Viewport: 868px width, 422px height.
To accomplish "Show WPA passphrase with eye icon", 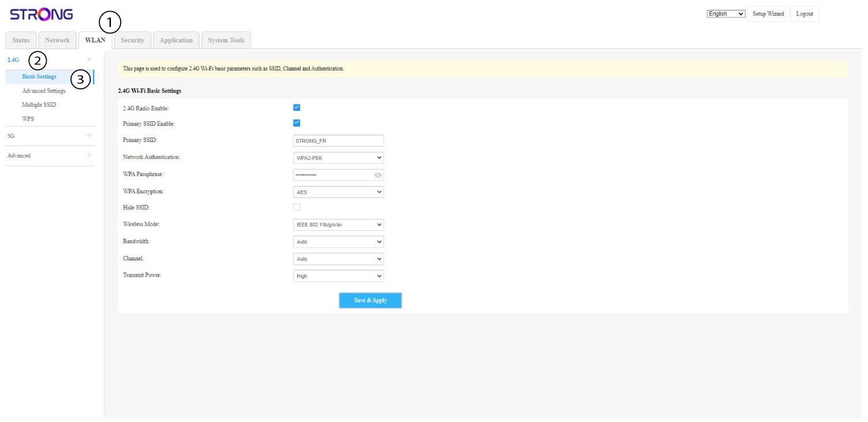I will click(378, 175).
